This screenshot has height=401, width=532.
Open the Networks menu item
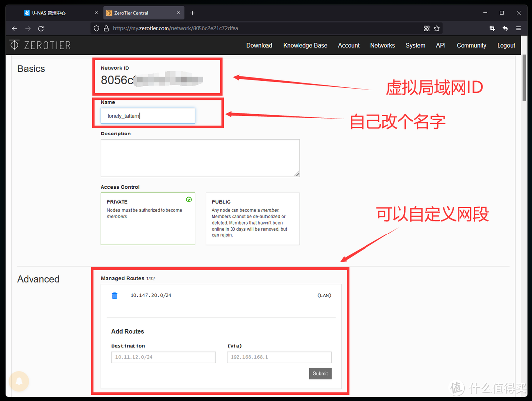tap(382, 45)
